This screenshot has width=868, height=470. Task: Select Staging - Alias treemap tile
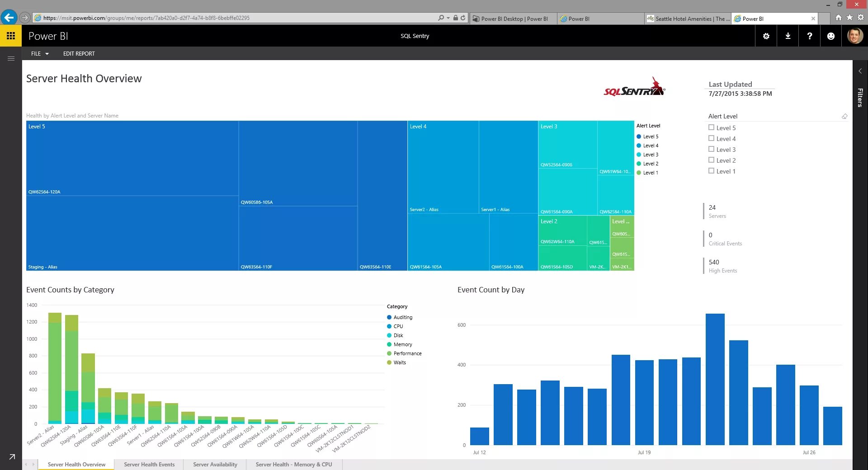(x=132, y=233)
